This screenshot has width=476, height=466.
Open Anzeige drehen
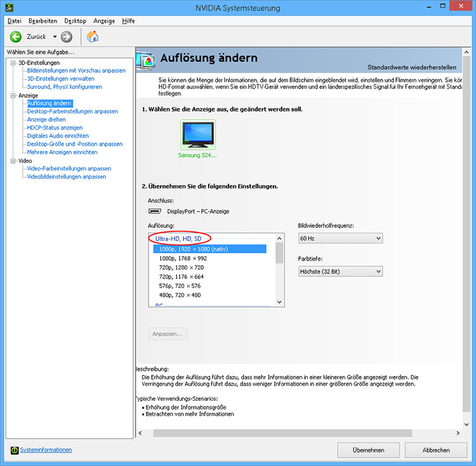[x=46, y=120]
